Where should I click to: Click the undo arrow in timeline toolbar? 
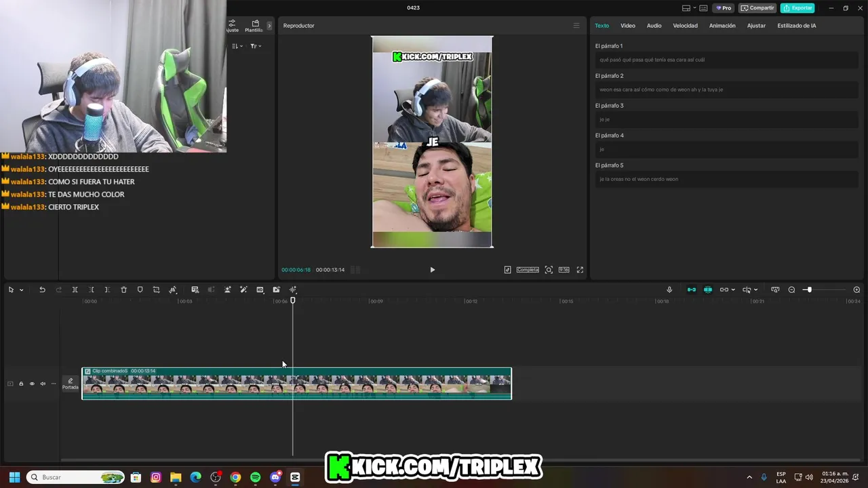(x=42, y=289)
